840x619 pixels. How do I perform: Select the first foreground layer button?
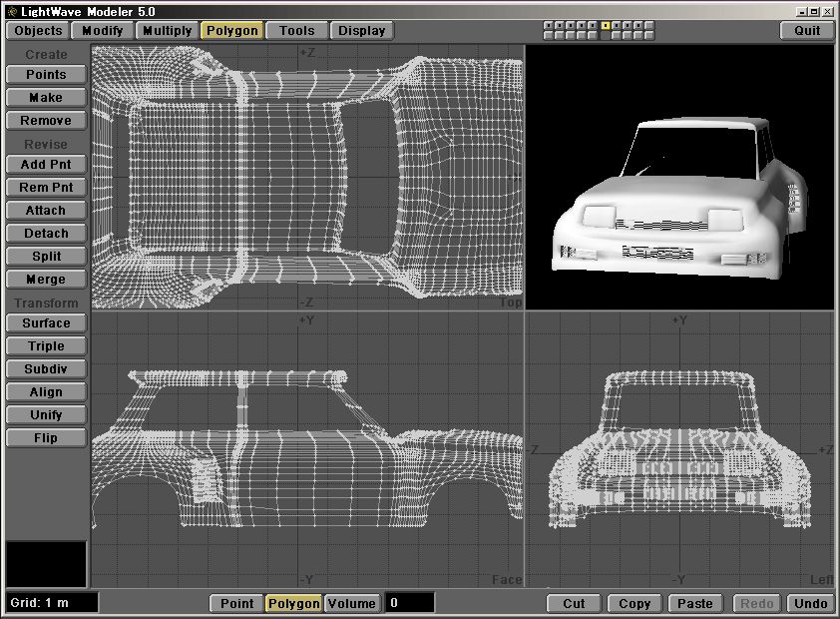pyautogui.click(x=549, y=25)
